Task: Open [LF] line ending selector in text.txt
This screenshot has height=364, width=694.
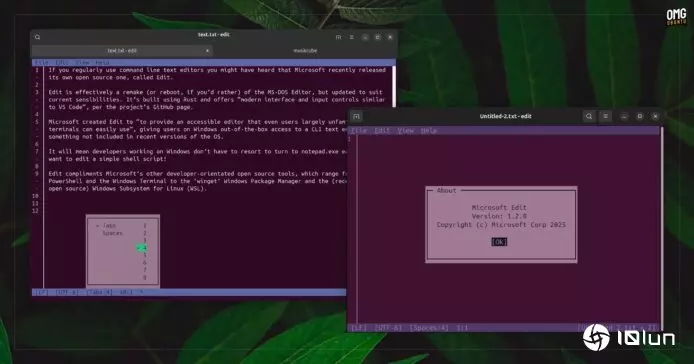Action: pyautogui.click(x=42, y=292)
